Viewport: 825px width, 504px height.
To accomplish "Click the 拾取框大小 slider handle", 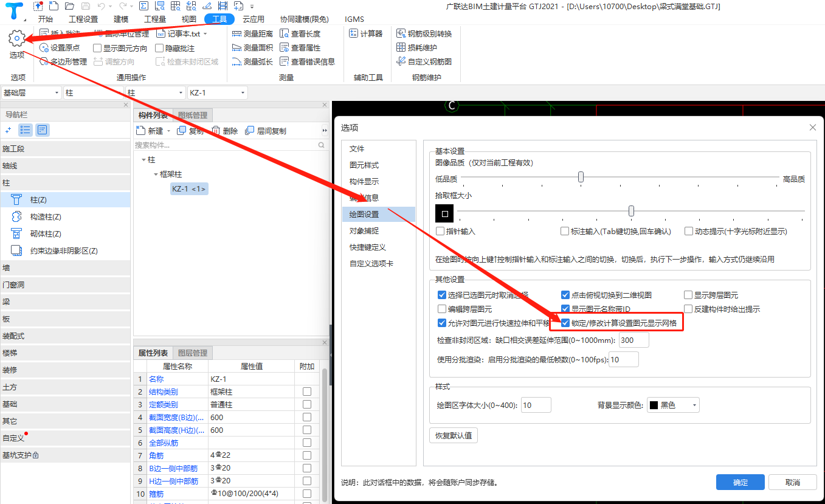I will (631, 211).
